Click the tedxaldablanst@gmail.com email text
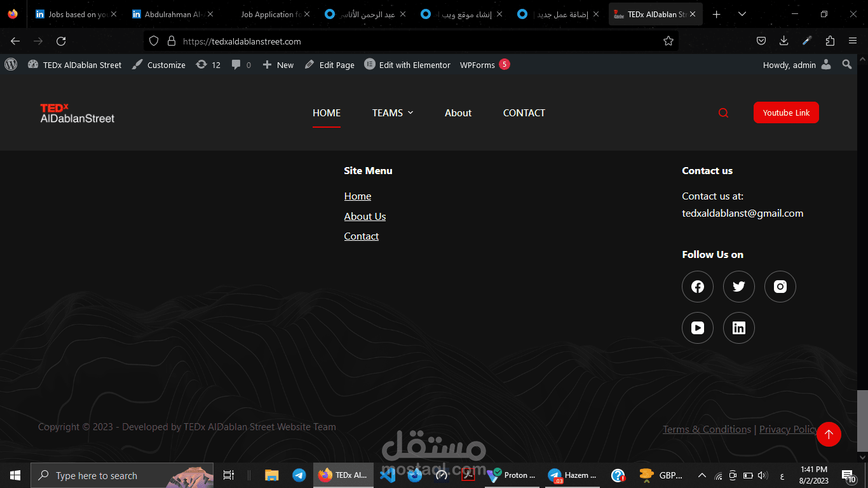The height and width of the screenshot is (488, 868). 743,213
